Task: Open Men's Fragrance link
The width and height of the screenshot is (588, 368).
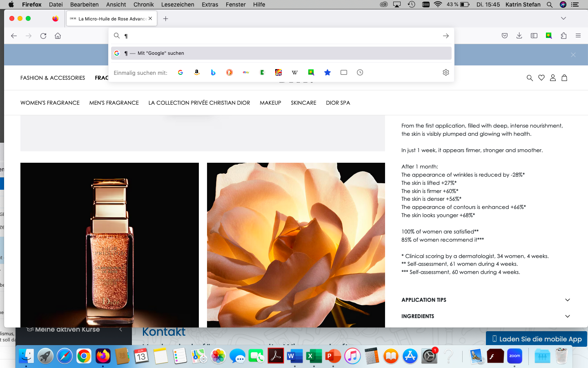Action: click(114, 103)
